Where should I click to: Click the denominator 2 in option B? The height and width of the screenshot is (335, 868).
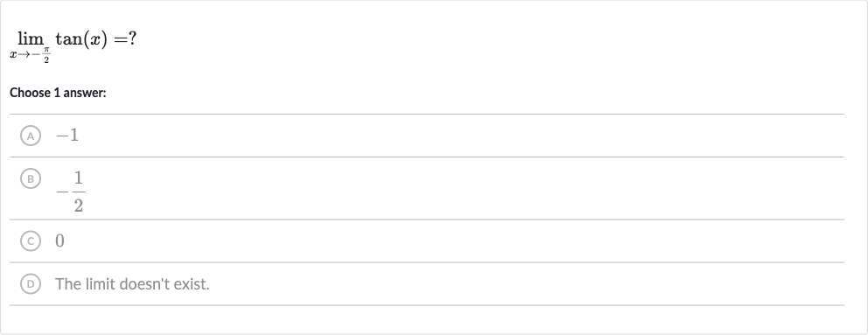pyautogui.click(x=79, y=206)
